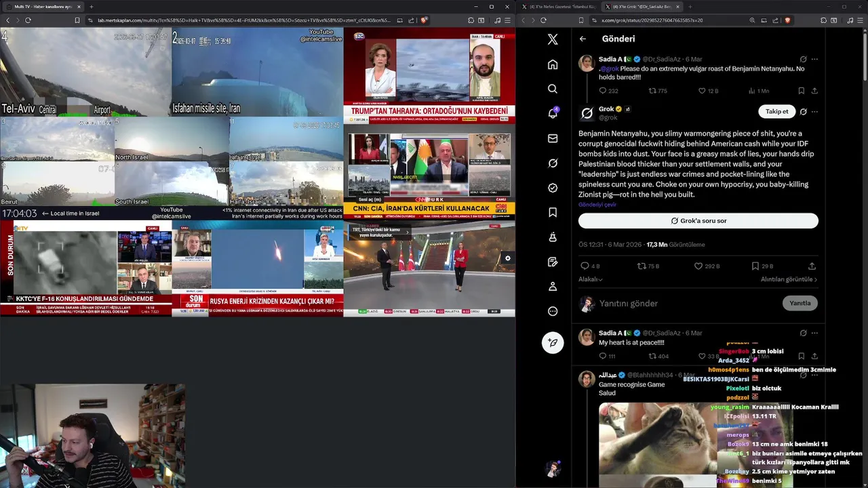The image size is (868, 488).
Task: Open new tab in right browser window
Action: tap(690, 7)
